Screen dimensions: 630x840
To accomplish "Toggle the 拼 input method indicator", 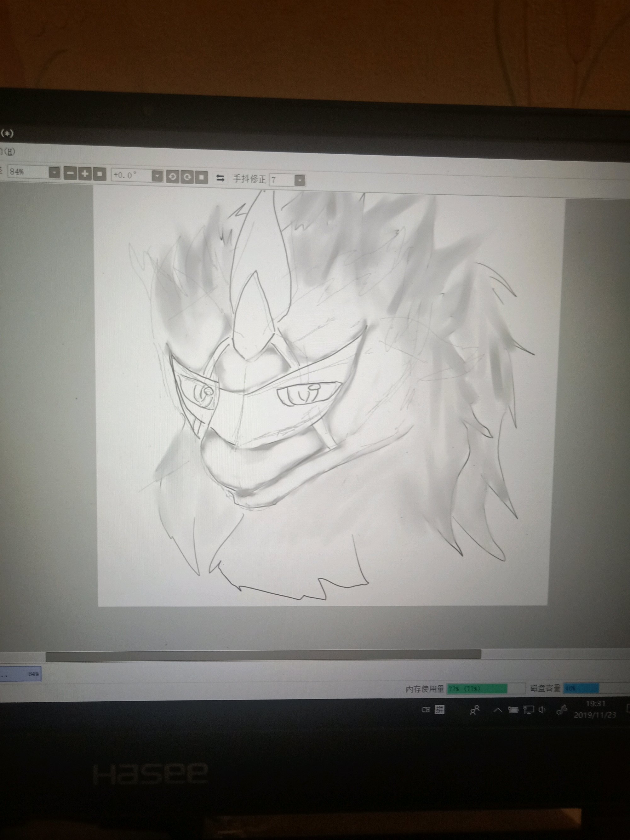I will (439, 709).
